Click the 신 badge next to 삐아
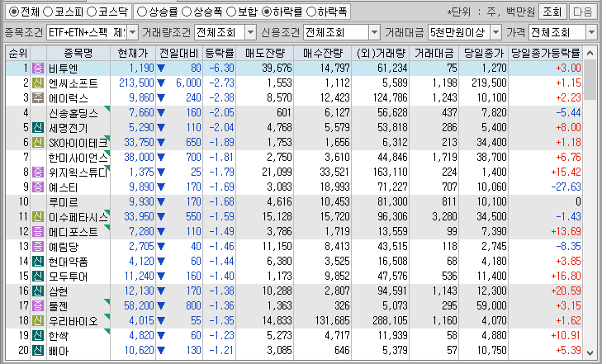This screenshot has height=364, width=602. 38,350
